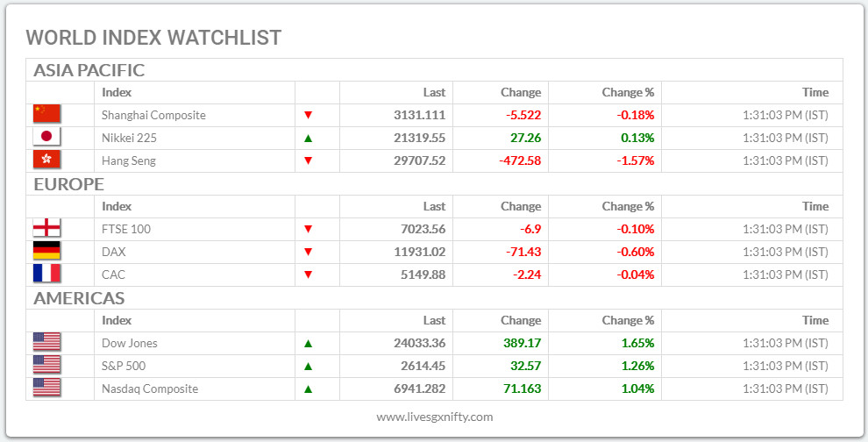Click the S&P 500 change 32.57
The image size is (868, 442).
[x=525, y=366]
